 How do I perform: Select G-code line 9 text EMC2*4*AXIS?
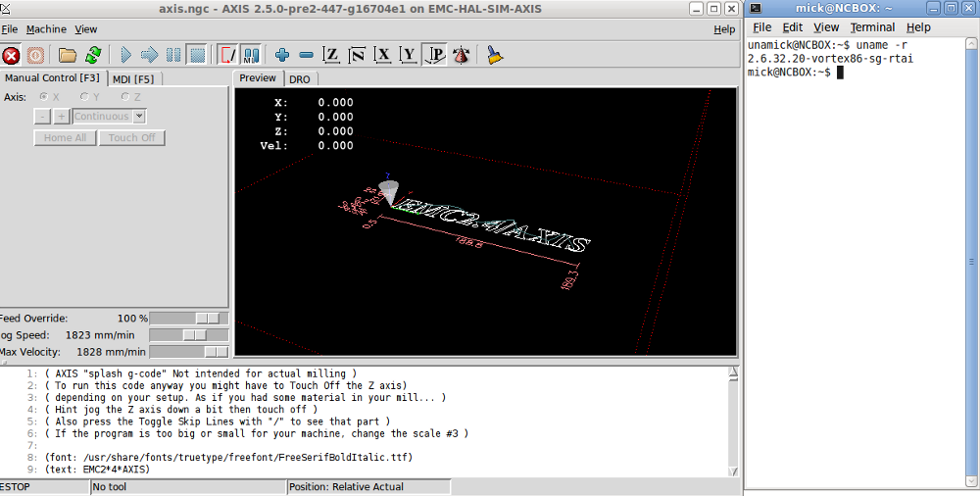coord(97,470)
